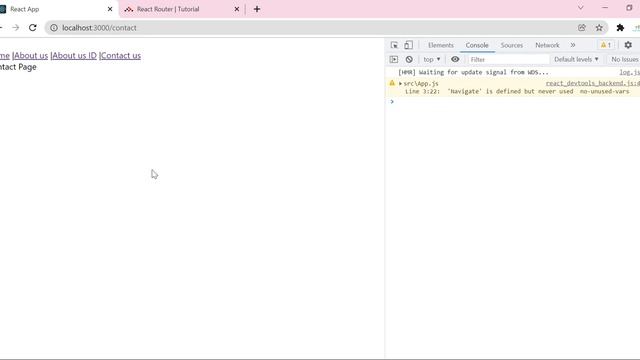
Task: Restore the browser window size
Action: 629,8
